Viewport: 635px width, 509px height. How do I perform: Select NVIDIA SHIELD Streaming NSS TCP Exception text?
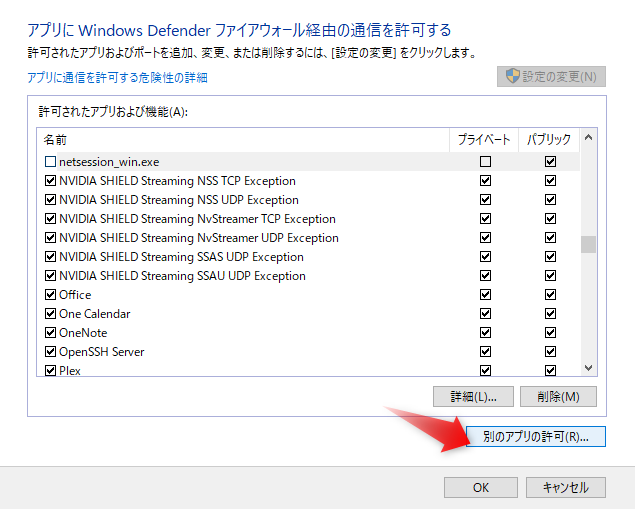(x=177, y=181)
